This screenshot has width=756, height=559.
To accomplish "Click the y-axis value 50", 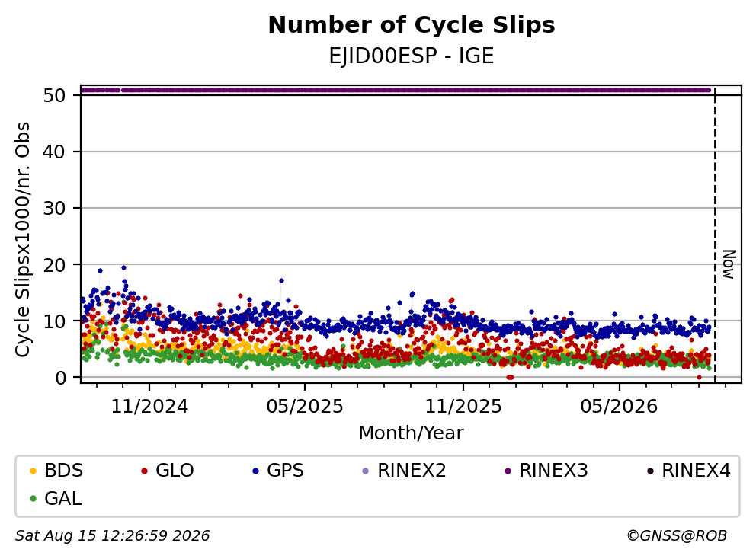I will [x=54, y=95].
